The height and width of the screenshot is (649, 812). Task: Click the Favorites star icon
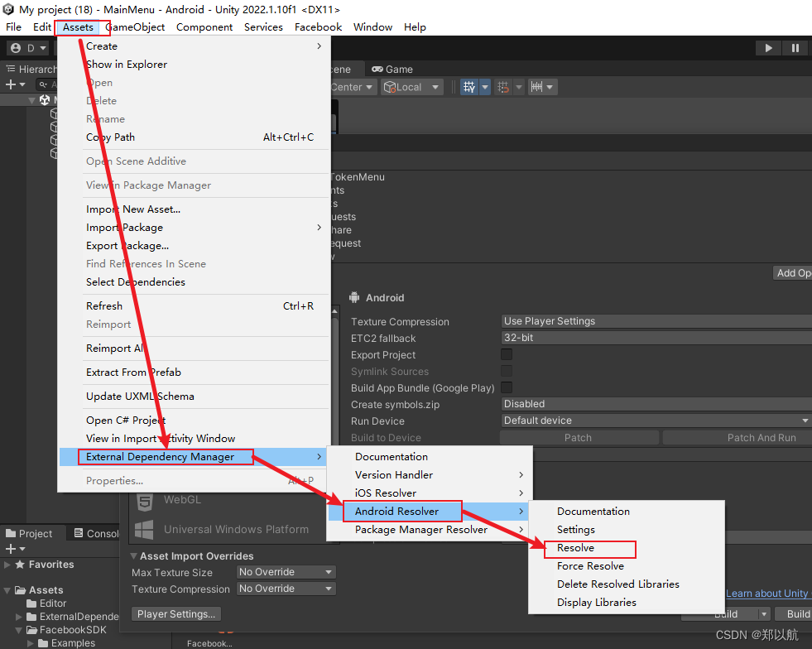click(20, 565)
